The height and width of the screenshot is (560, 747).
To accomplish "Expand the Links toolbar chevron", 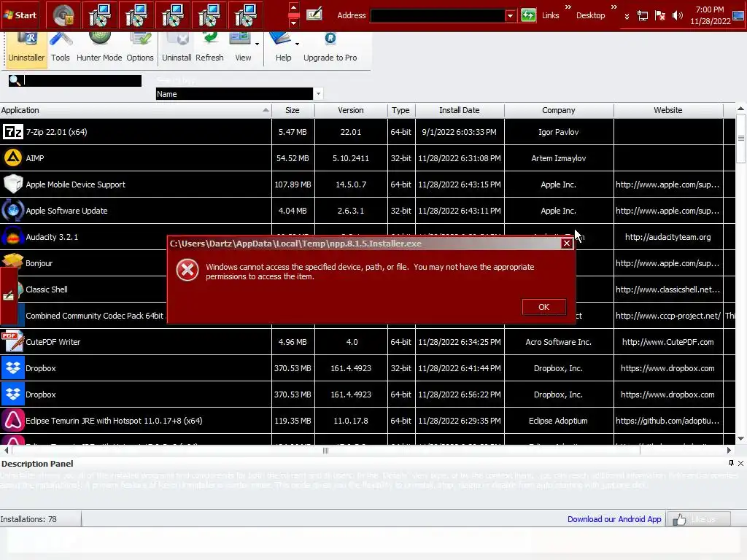I will (568, 7).
